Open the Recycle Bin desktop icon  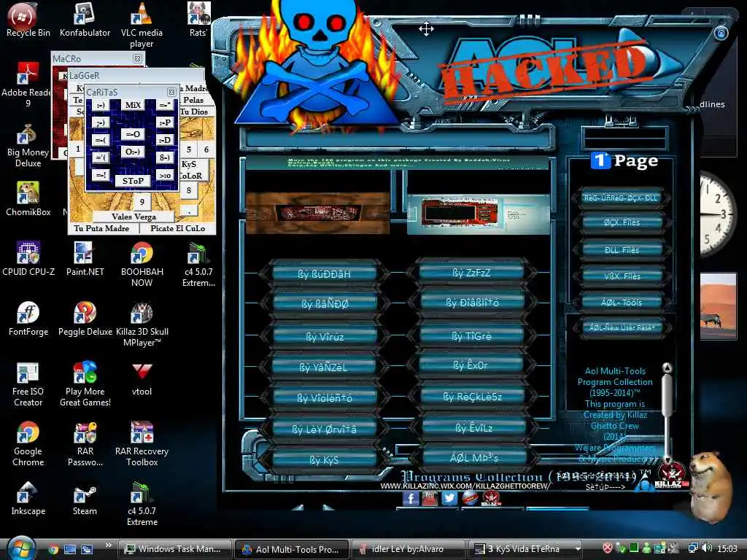27,20
